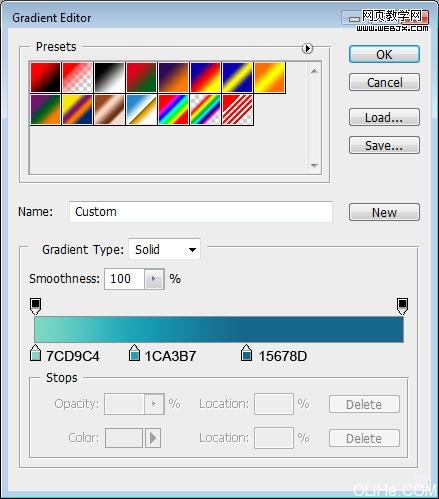Click into the Name text field
439x499 pixels.
(x=201, y=212)
